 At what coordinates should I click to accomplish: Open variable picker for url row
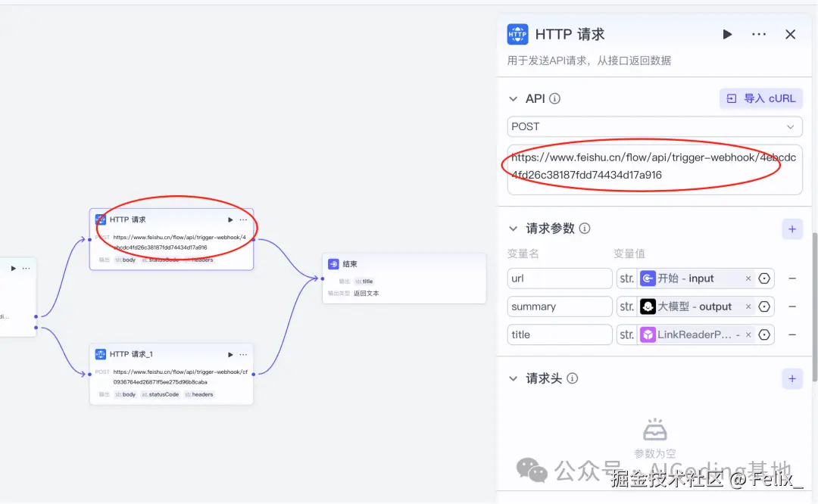point(764,278)
